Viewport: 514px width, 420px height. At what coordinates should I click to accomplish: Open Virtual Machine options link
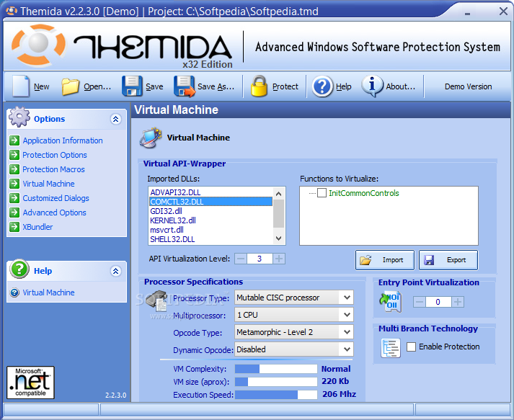coord(48,184)
